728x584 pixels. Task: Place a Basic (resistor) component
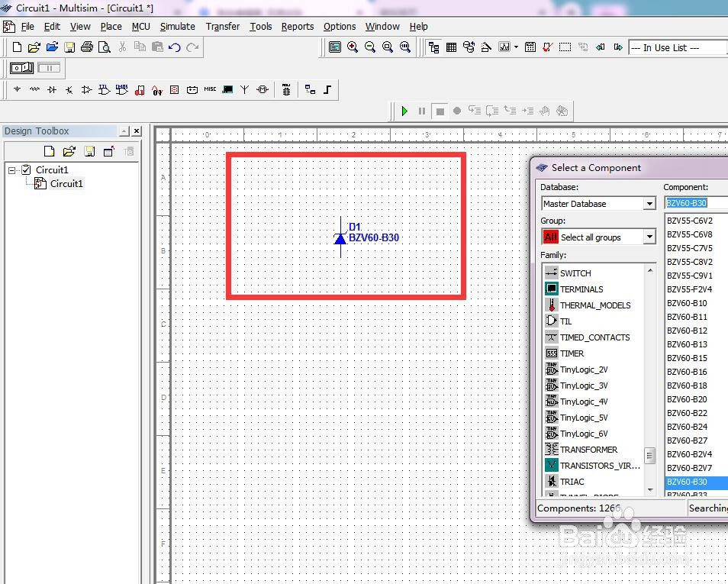34,89
